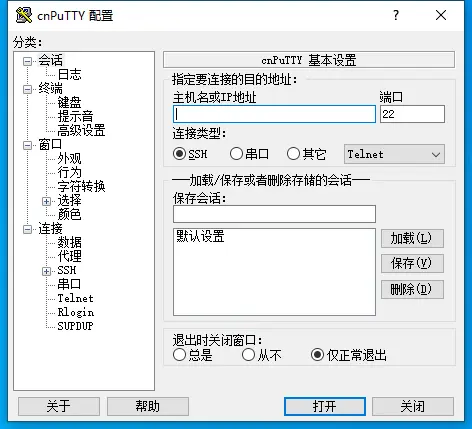472x429 pixels.
Task: Click the cnPuTTY title bar icon
Action: pyautogui.click(x=24, y=15)
